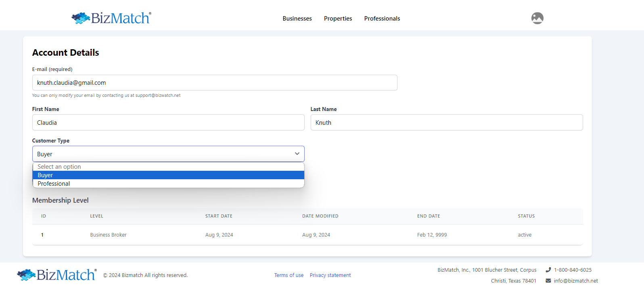Screen dimensions: 644x304
Task: Click the info@bizmatch.net email address
Action: [576, 281]
